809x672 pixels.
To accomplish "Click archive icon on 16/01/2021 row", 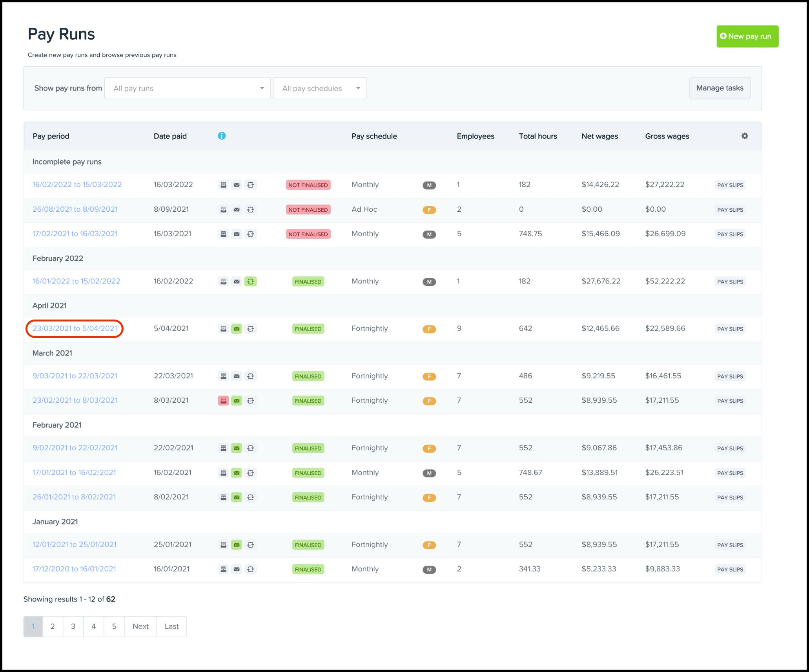I will [223, 569].
